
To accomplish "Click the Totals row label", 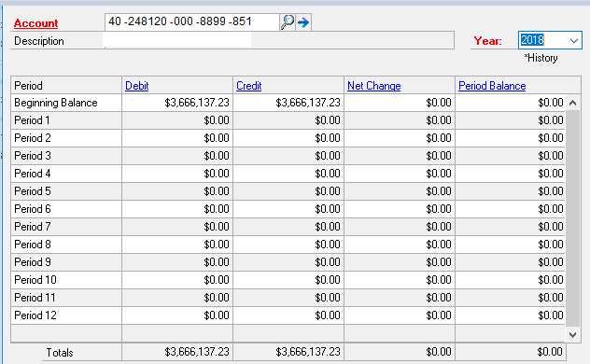I will click(60, 353).
